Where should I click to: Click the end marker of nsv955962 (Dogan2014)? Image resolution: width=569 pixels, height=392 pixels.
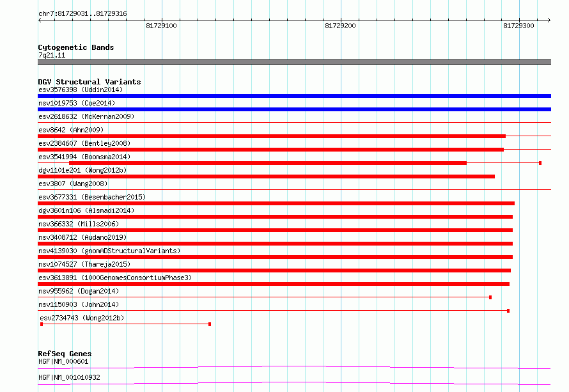click(490, 297)
